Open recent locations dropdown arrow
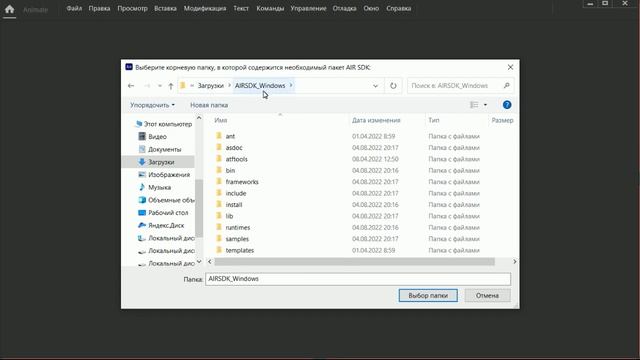The height and width of the screenshot is (360, 640). [160, 86]
